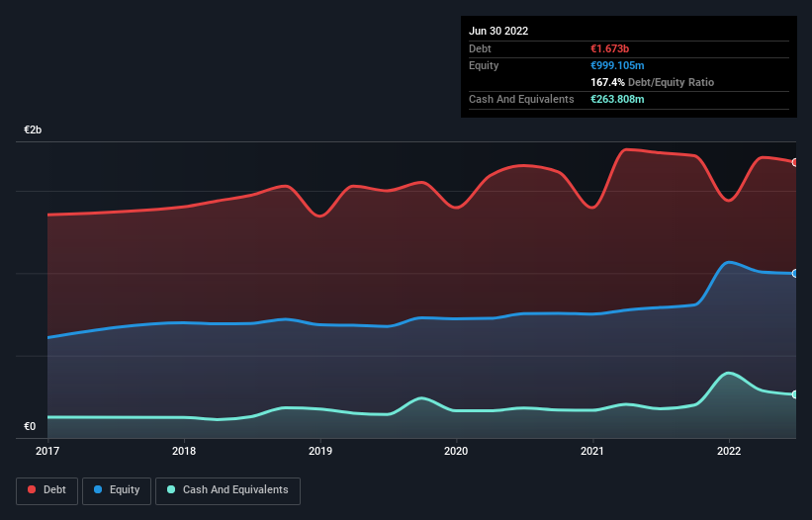Click the blue Equity endpoint marker

pyautogui.click(x=795, y=273)
